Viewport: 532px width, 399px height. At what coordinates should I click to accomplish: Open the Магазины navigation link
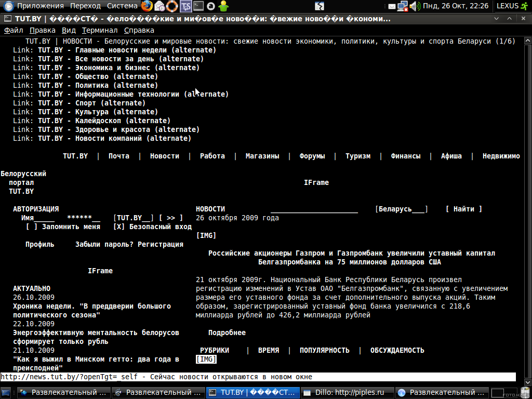coord(262,156)
